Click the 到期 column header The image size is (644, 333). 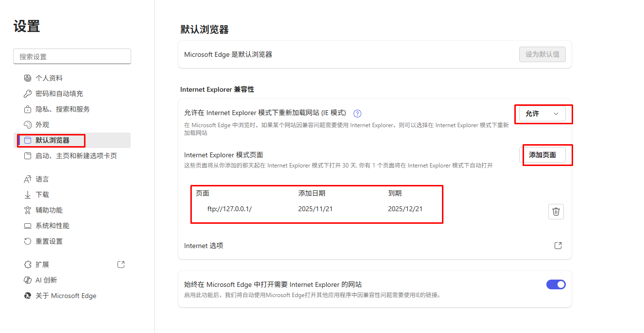click(x=395, y=193)
